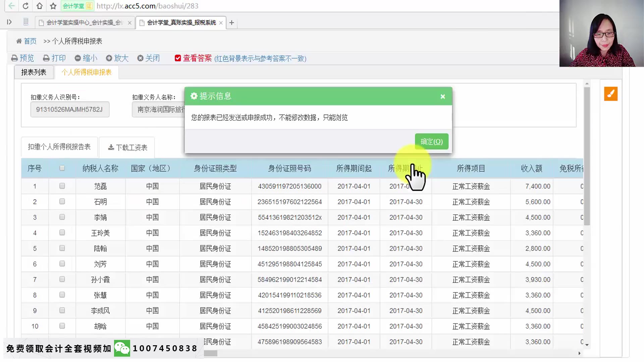
Task: Open a new browser tab
Action: click(x=231, y=23)
